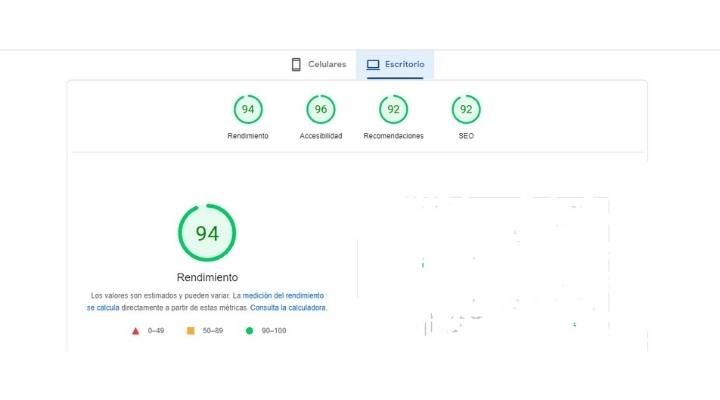Click the orange square legend icon

pyautogui.click(x=190, y=330)
